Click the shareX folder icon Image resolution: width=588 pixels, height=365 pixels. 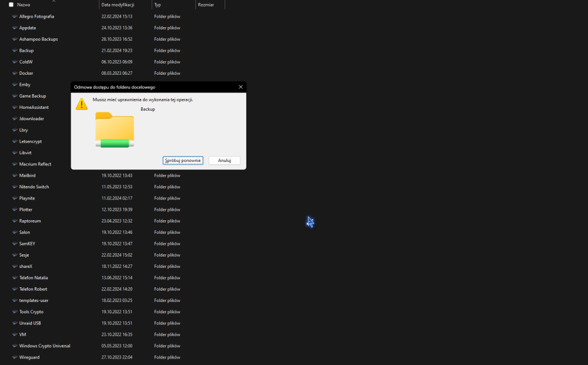(15, 266)
